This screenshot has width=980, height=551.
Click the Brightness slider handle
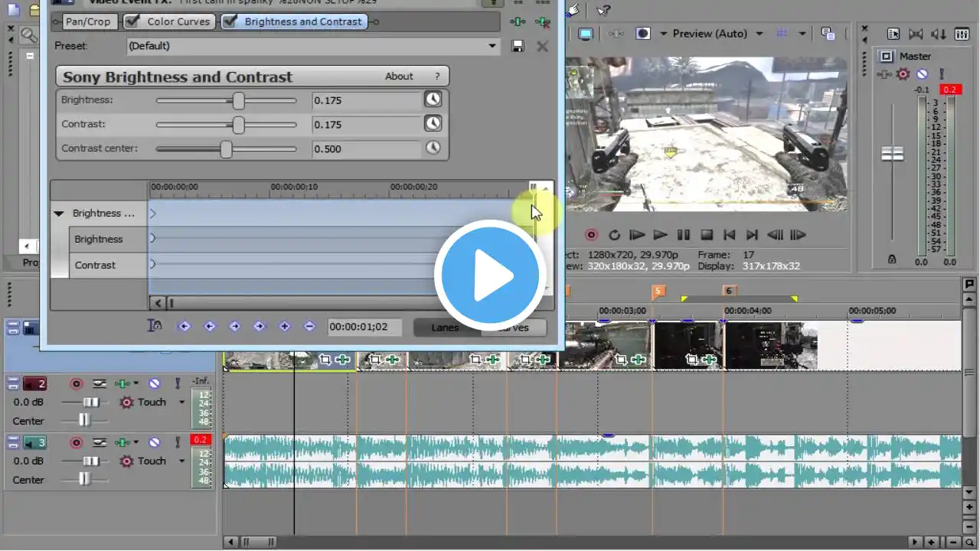(238, 100)
